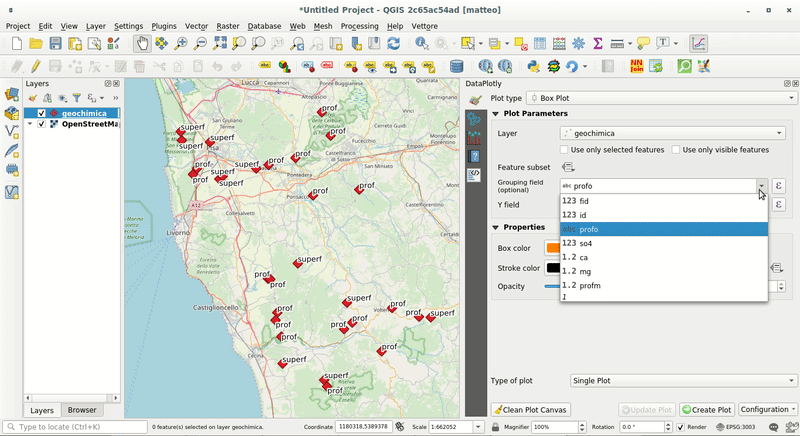
Task: Open the Python console from toolbar
Action: [x=533, y=66]
